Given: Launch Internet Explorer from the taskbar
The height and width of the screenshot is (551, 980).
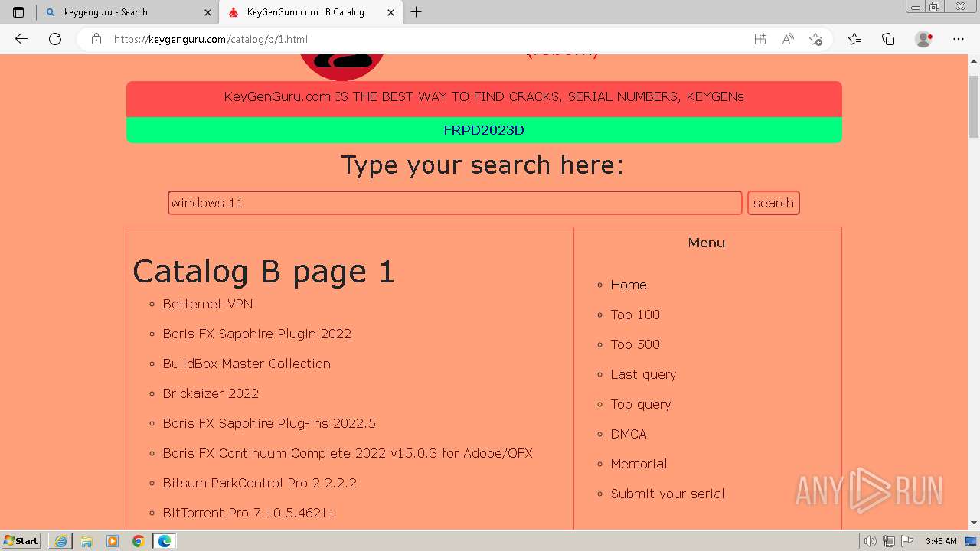Looking at the screenshot, I should pyautogui.click(x=60, y=541).
